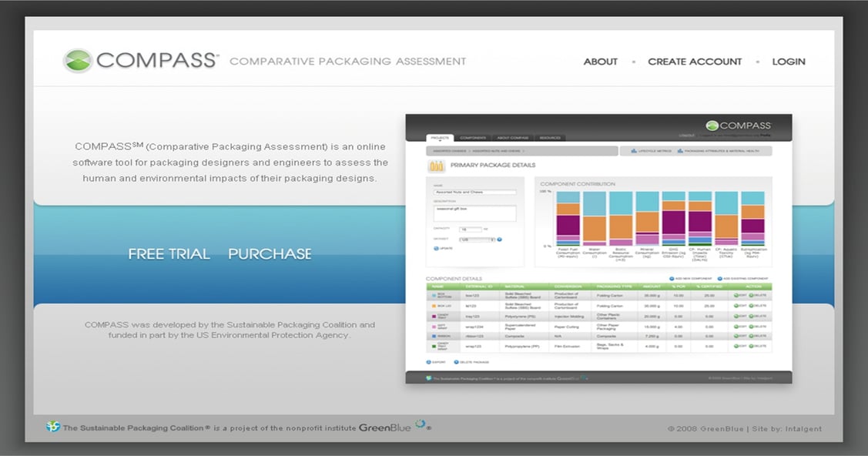
Task: Click the Export icon below the component table
Action: point(428,362)
